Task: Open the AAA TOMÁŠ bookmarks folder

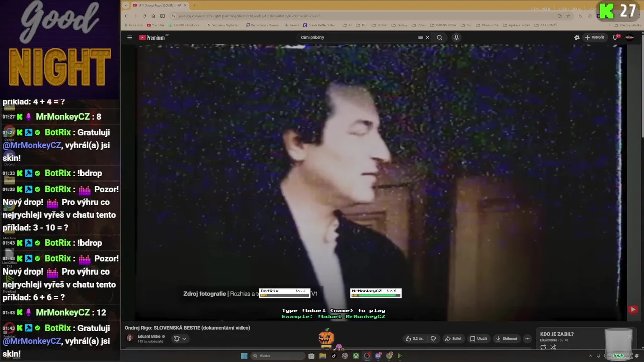Action: coord(546,25)
